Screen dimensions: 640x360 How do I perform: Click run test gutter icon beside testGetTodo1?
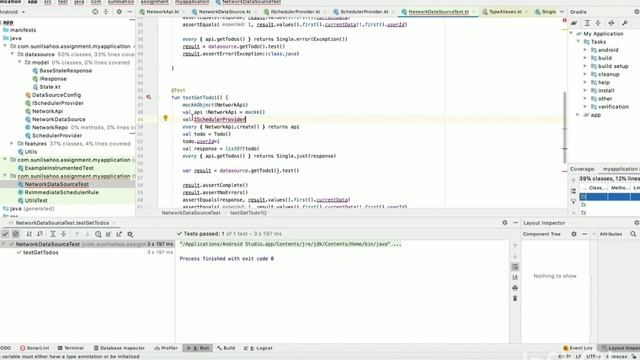click(x=149, y=97)
